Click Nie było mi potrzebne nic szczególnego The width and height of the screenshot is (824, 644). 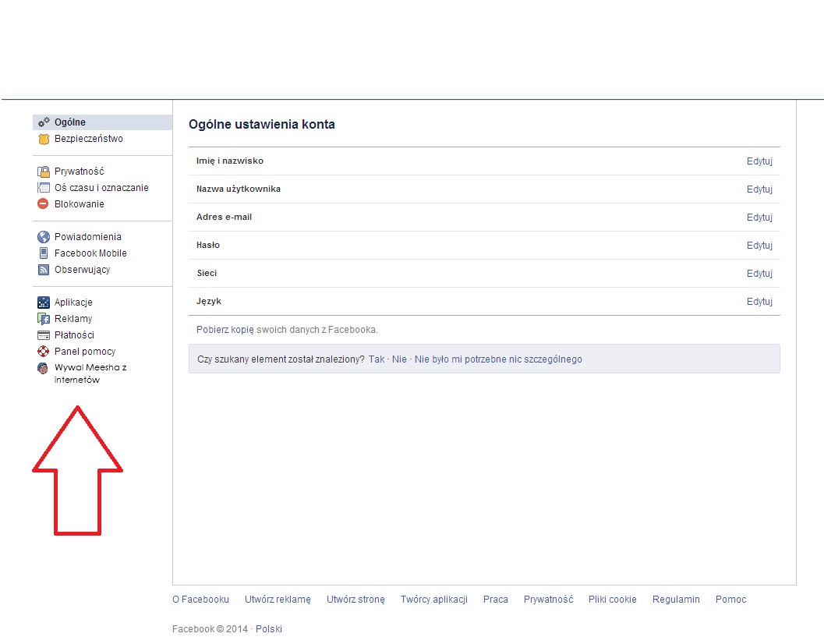498,359
